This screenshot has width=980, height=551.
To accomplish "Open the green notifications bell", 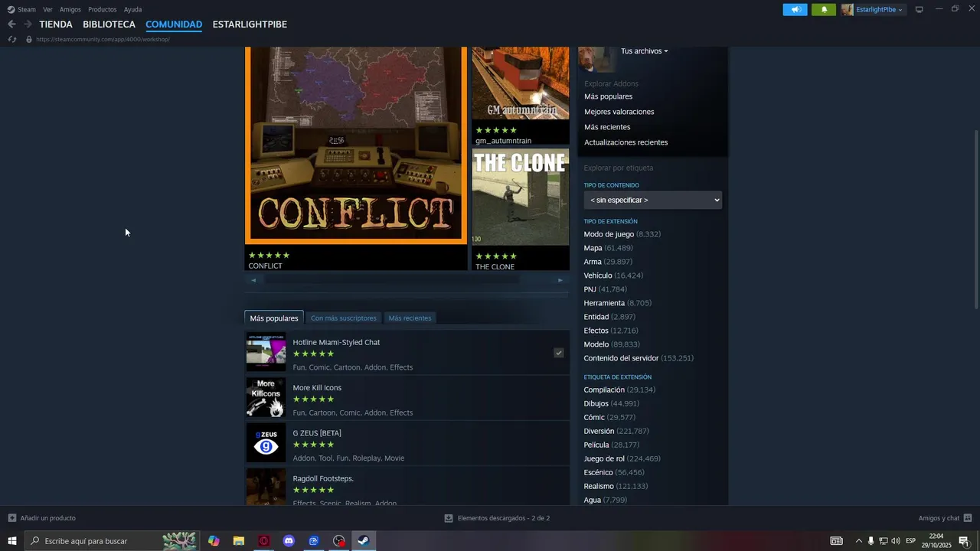I will (x=824, y=9).
